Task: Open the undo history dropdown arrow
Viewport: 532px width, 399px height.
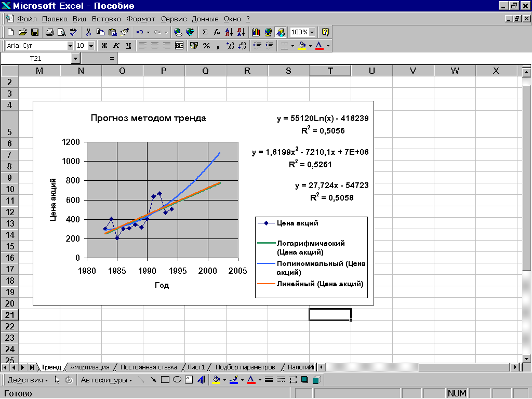Action: pyautogui.click(x=148, y=32)
